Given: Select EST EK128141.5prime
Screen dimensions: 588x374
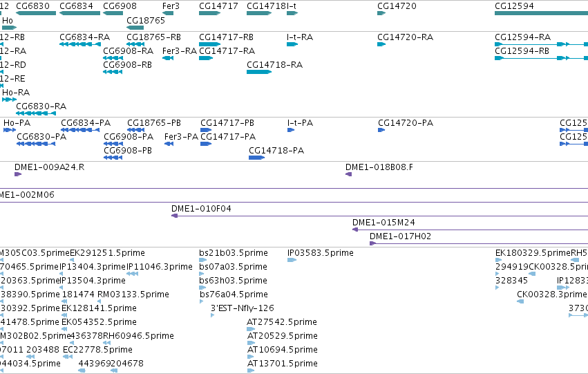Looking at the screenshot, I should 64,315.
